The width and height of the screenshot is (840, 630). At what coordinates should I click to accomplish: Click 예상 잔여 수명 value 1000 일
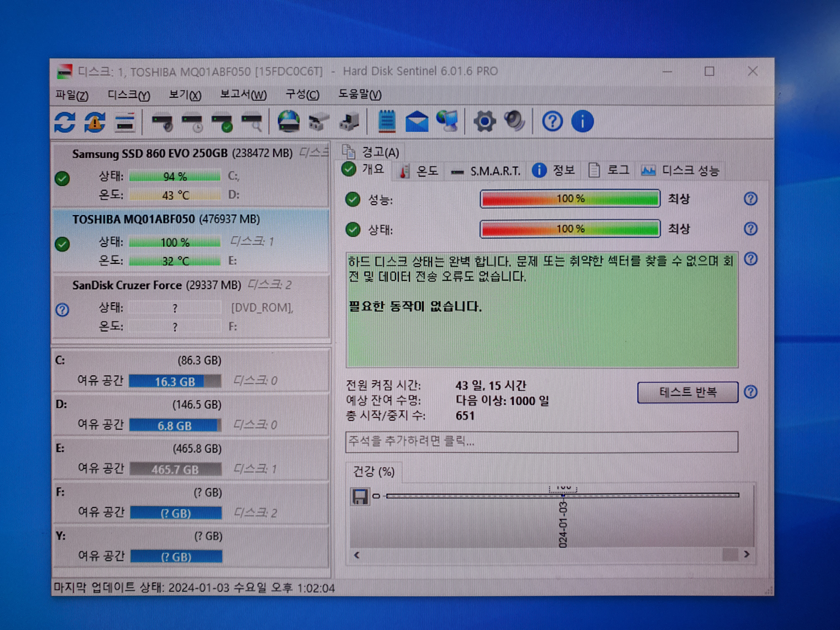502,401
